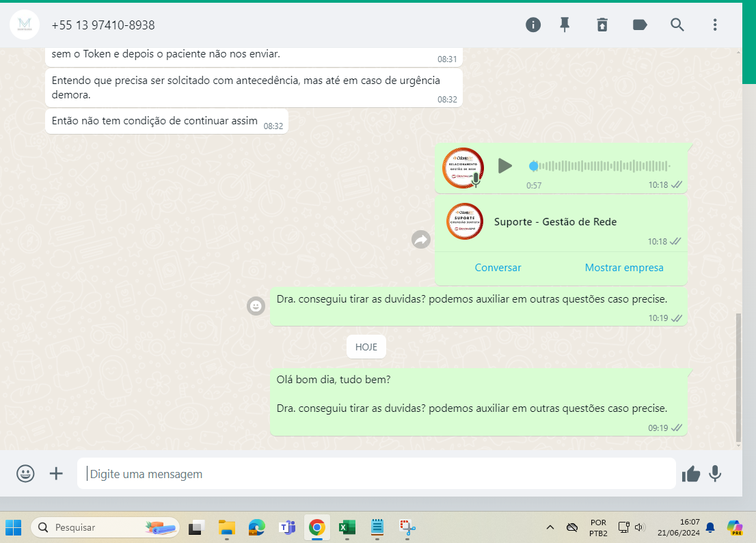Screen dimensions: 756x543
Task: Forward the shared contact with arrow icon
Action: point(420,240)
